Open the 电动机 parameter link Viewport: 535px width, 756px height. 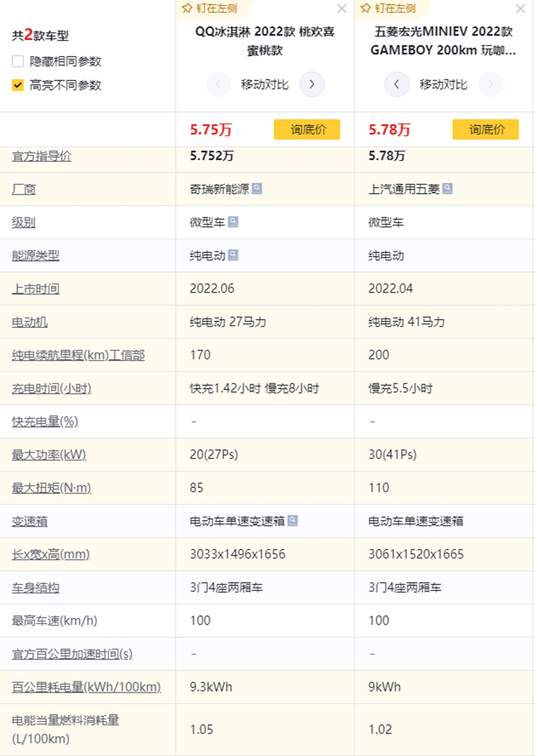point(30,322)
